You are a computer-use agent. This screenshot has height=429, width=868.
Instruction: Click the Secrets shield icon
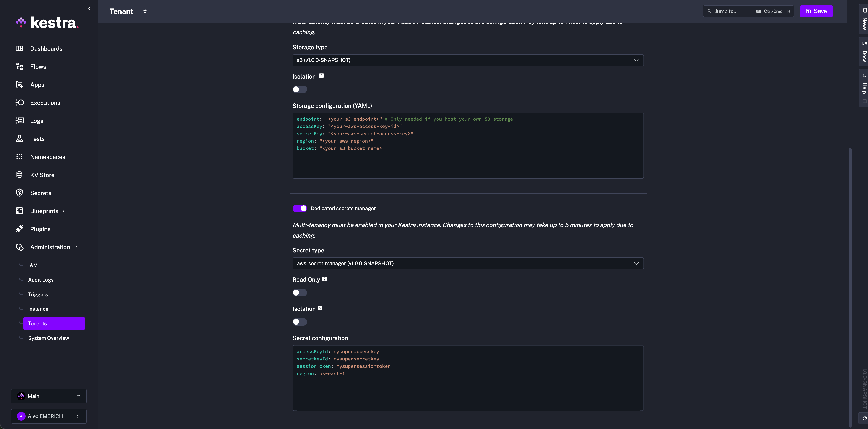pos(19,193)
